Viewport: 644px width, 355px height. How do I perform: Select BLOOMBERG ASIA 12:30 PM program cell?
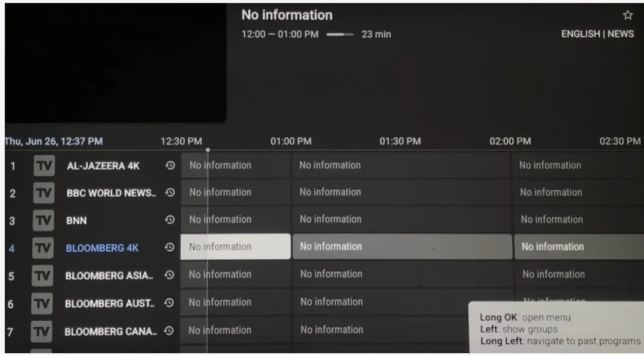pos(235,274)
